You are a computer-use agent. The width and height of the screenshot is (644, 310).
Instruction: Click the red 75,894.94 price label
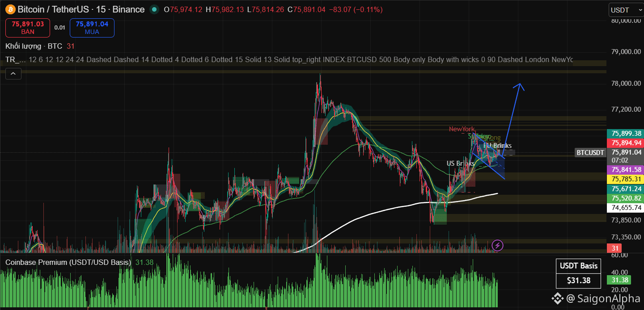(x=625, y=143)
